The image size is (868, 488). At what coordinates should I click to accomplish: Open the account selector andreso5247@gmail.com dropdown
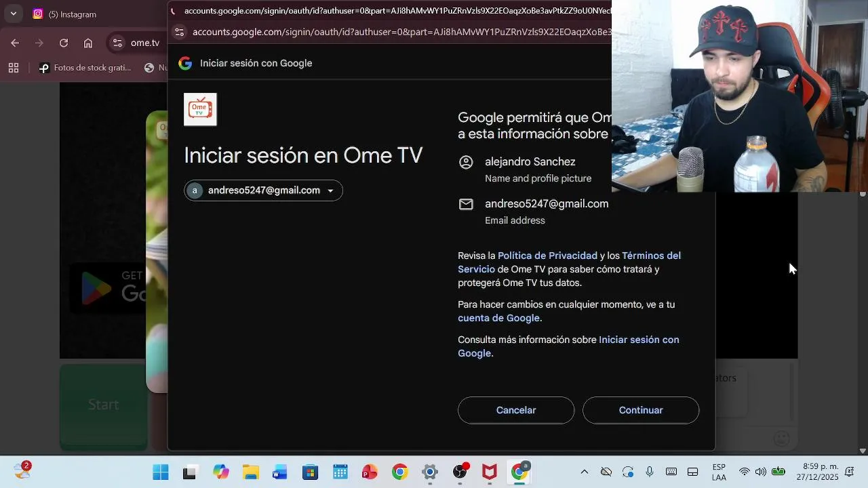pyautogui.click(x=263, y=190)
